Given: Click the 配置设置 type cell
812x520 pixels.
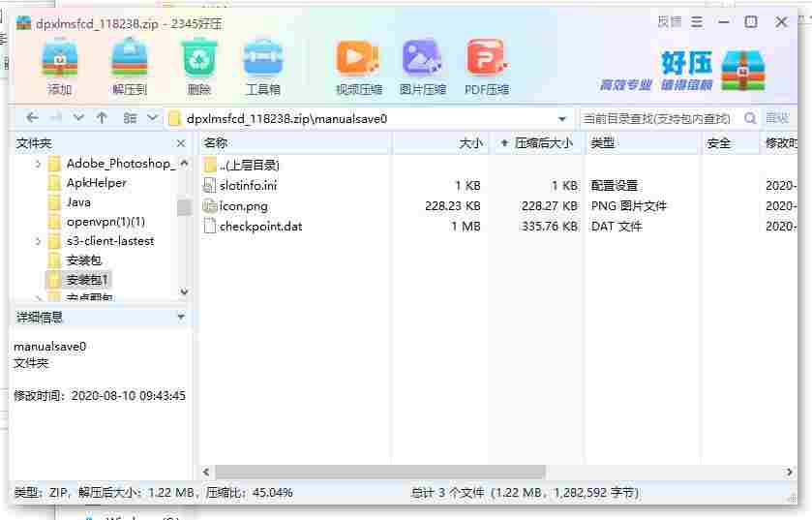Looking at the screenshot, I should [615, 185].
